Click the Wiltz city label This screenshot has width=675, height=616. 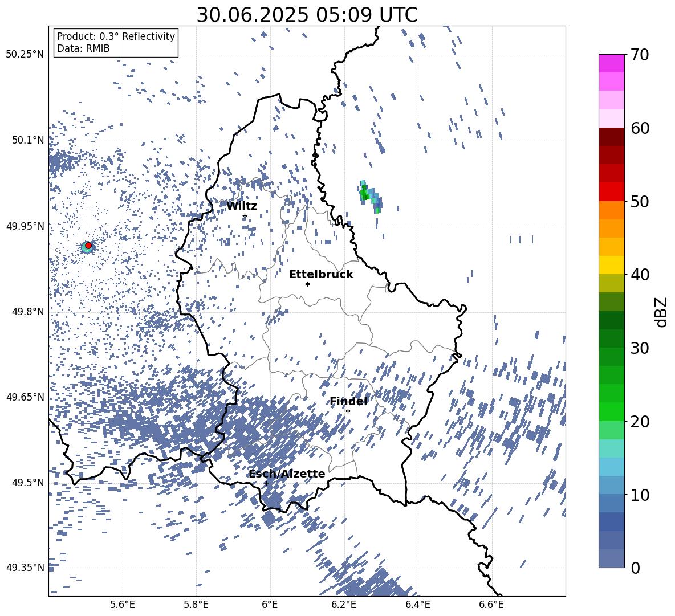242,206
